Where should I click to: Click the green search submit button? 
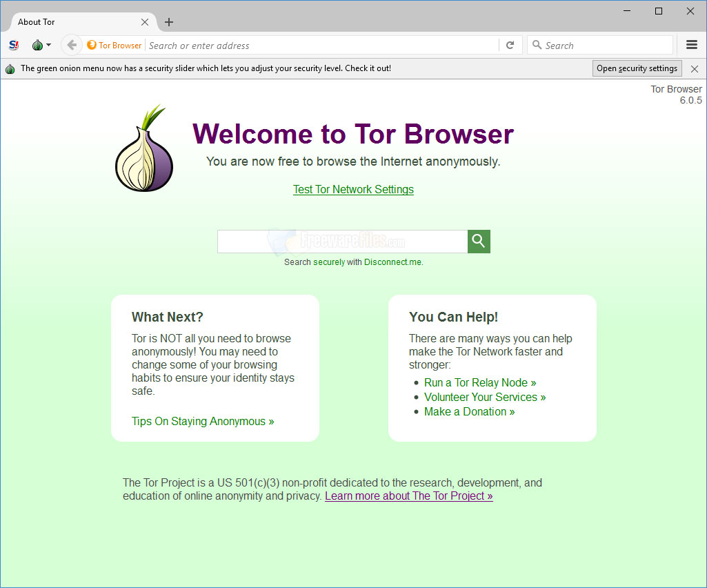point(479,242)
